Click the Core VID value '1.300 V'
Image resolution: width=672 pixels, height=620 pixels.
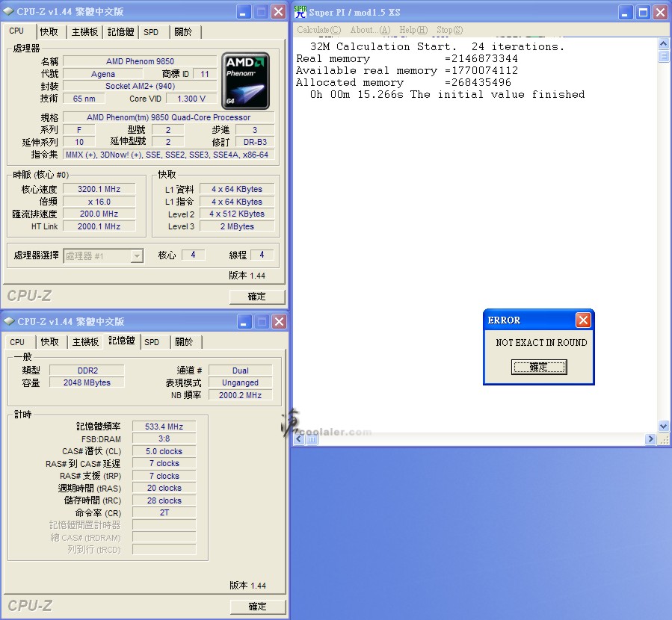coord(191,99)
